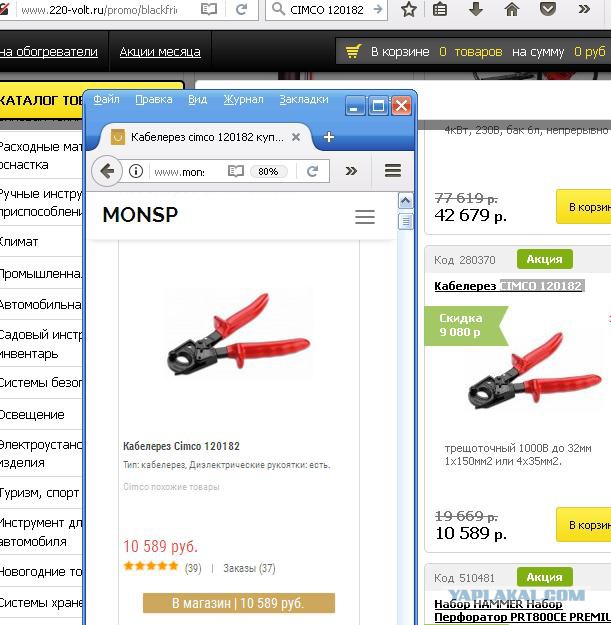
Task: Click the five-star rating on Monsp
Action: pyautogui.click(x=151, y=566)
